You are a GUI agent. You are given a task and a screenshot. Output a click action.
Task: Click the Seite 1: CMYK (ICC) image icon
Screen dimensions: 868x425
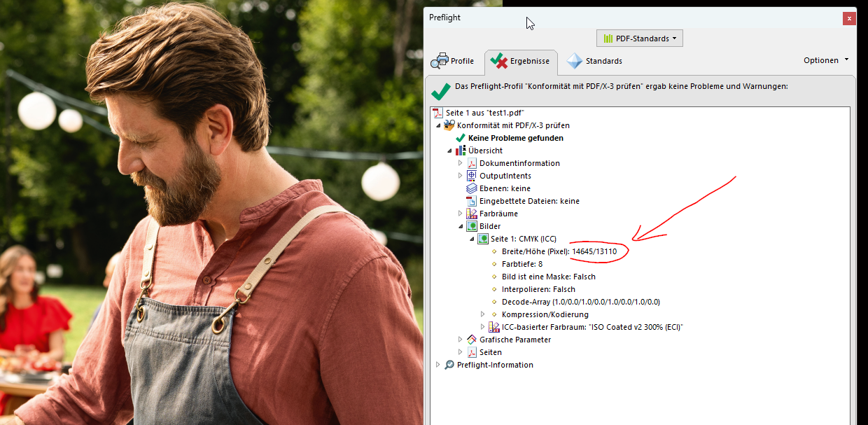pos(483,239)
